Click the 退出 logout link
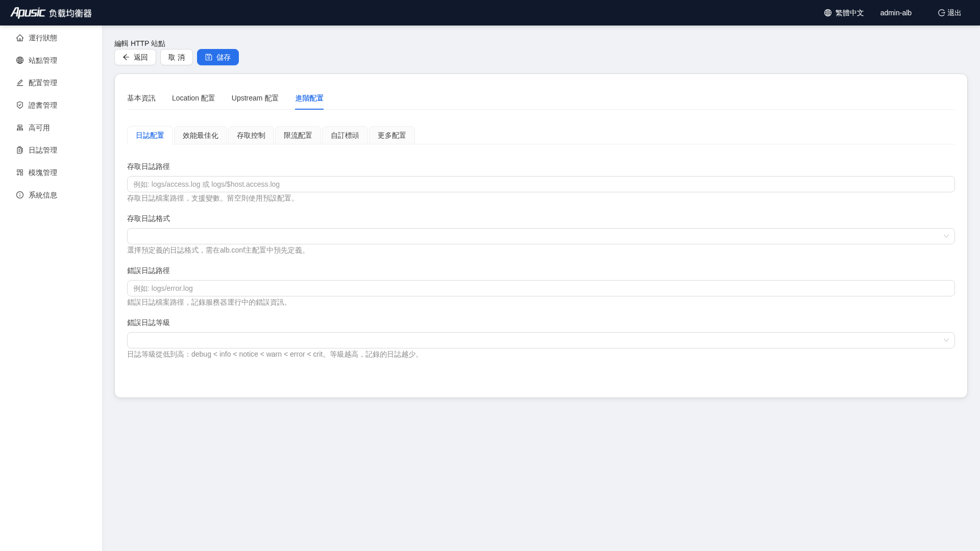The image size is (980, 551). click(x=949, y=13)
